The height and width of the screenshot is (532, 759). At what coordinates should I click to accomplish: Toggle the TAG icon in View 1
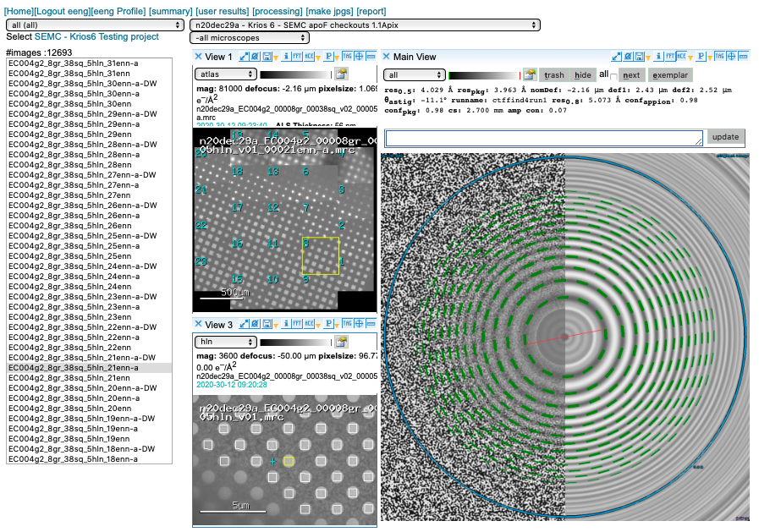tap(347, 57)
